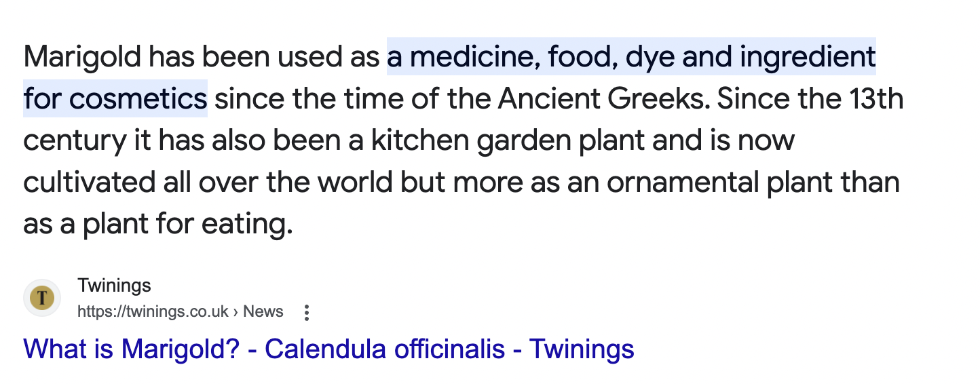Click the https://twinings.co.uk address text
This screenshot has width=980, height=384.
point(153,312)
